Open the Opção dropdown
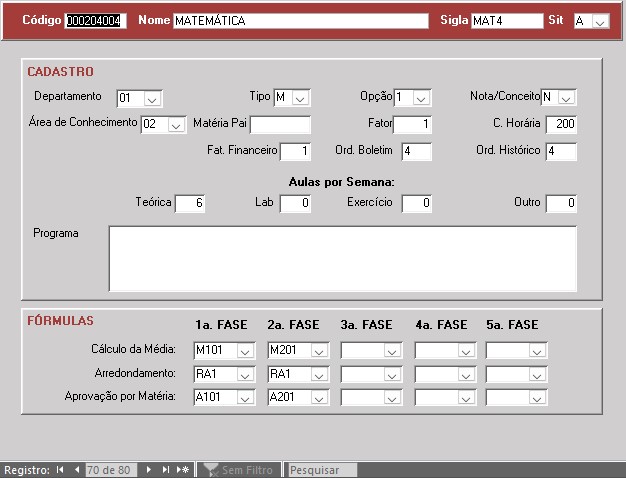Image resolution: width=626 pixels, height=478 pixels. tap(421, 97)
